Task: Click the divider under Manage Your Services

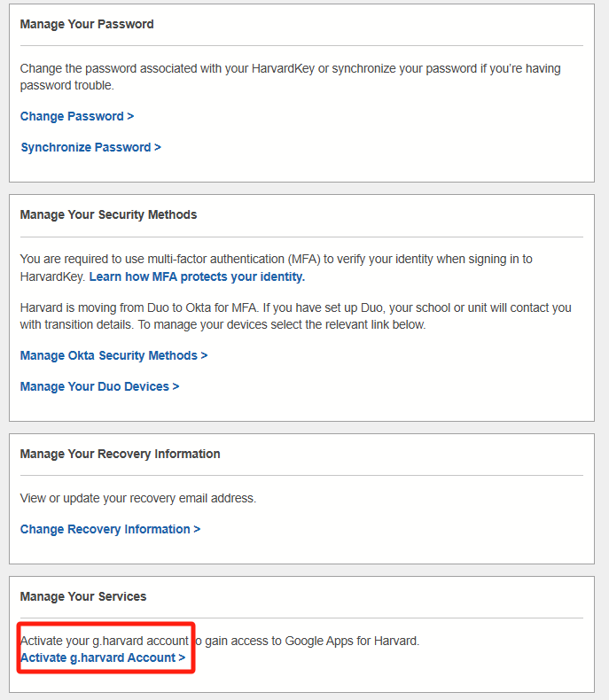Action: point(301,618)
